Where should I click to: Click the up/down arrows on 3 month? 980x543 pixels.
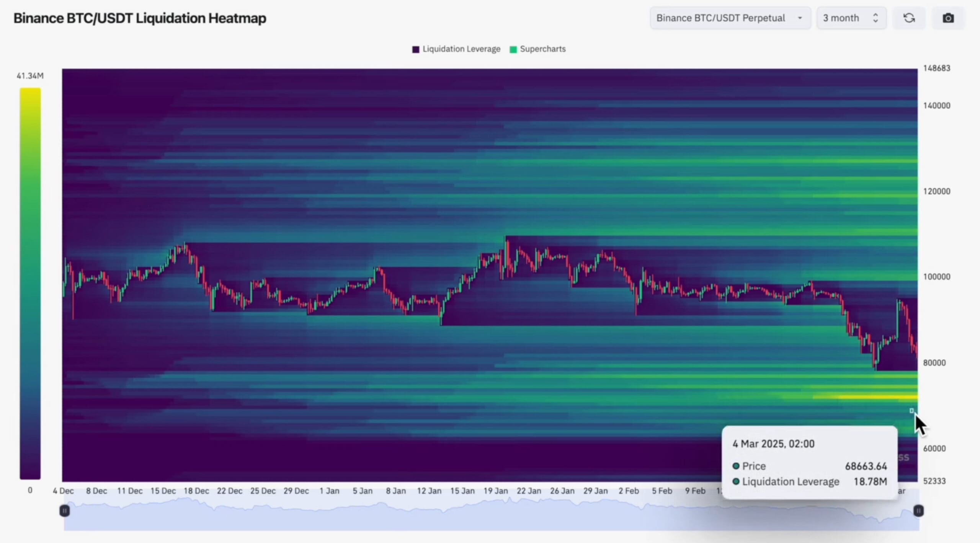tap(875, 18)
